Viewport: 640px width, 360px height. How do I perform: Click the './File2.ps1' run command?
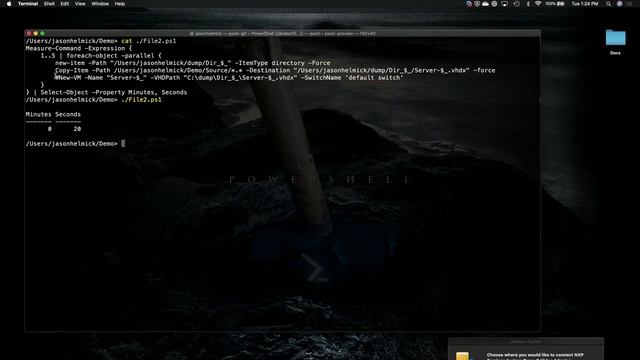[141, 100]
